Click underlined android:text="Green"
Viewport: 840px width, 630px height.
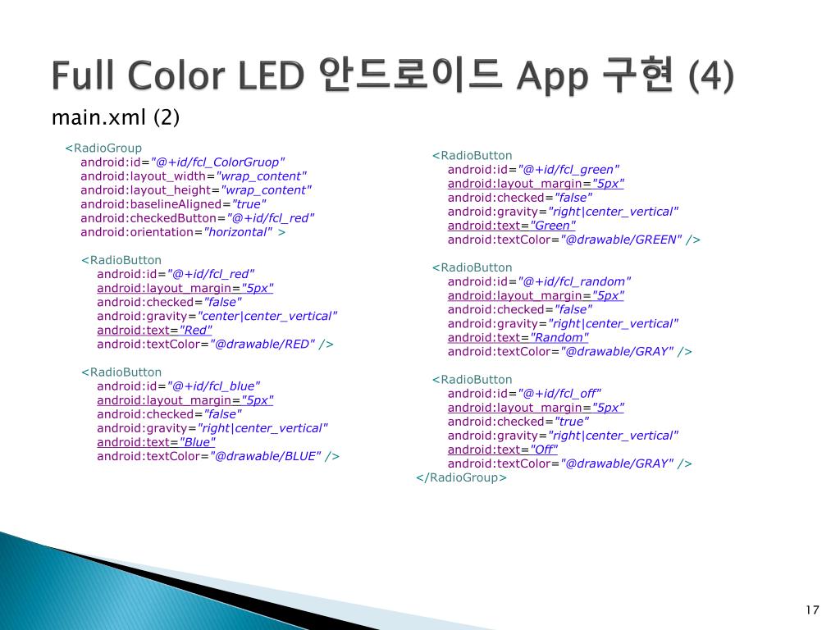tap(512, 226)
